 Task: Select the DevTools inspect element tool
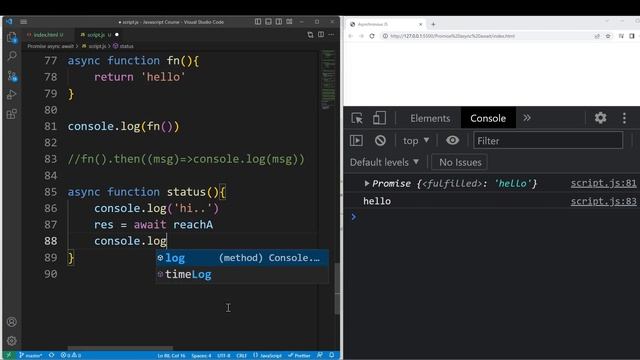pos(357,118)
